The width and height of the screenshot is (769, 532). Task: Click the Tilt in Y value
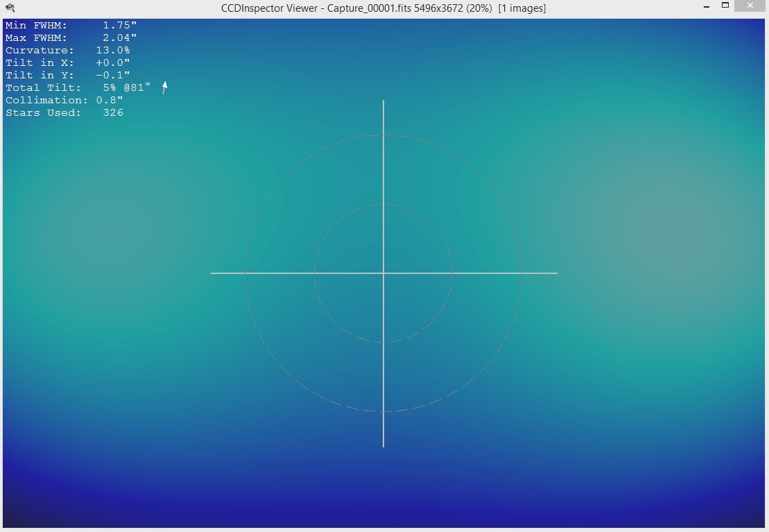[113, 75]
